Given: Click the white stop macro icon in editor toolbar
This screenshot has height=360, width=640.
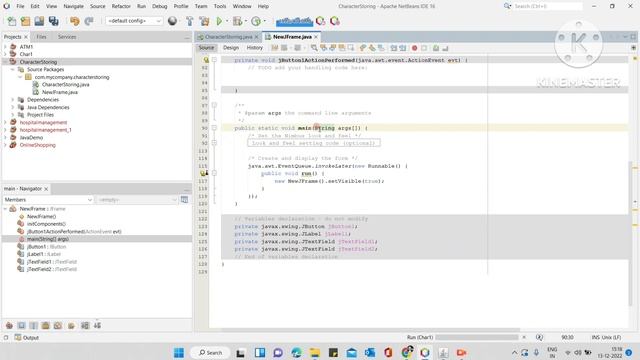Looking at the screenshot, I should [x=424, y=48].
